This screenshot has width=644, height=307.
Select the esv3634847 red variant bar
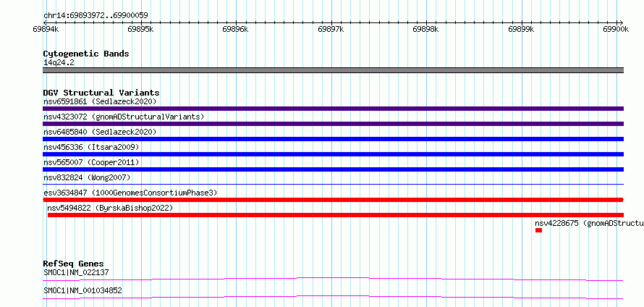click(333, 200)
